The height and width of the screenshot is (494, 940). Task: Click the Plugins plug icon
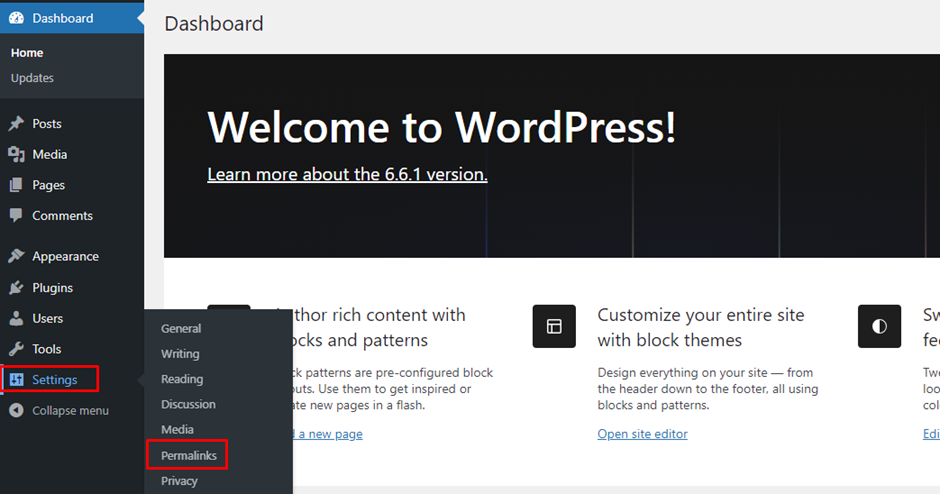point(16,288)
